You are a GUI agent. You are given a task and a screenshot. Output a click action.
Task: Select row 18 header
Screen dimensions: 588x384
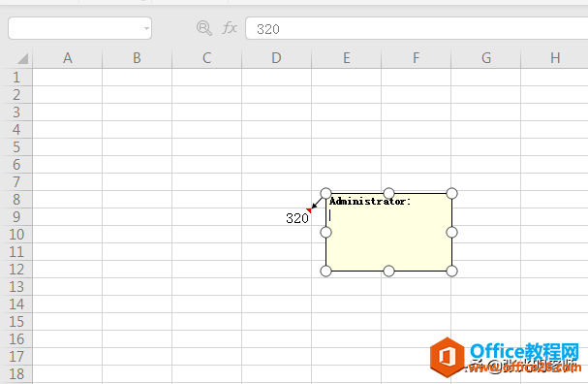tap(16, 374)
